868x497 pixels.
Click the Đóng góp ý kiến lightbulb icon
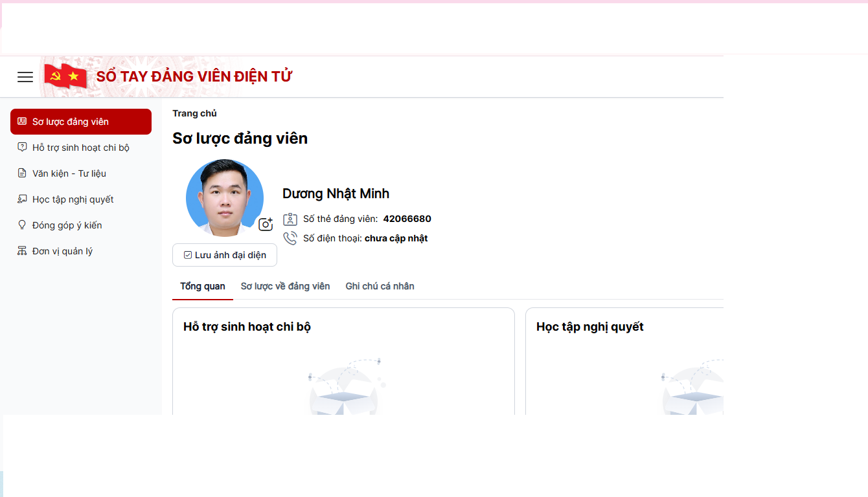(x=22, y=225)
